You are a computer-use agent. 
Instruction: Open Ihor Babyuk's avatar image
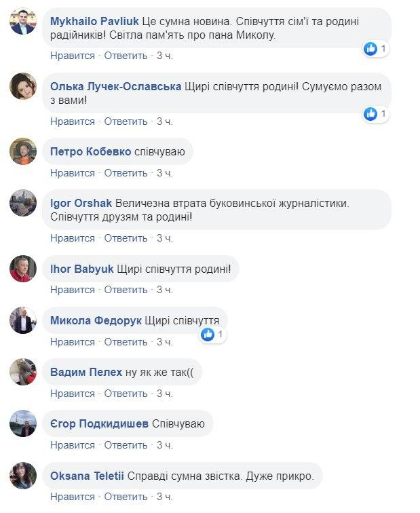pos(23,269)
